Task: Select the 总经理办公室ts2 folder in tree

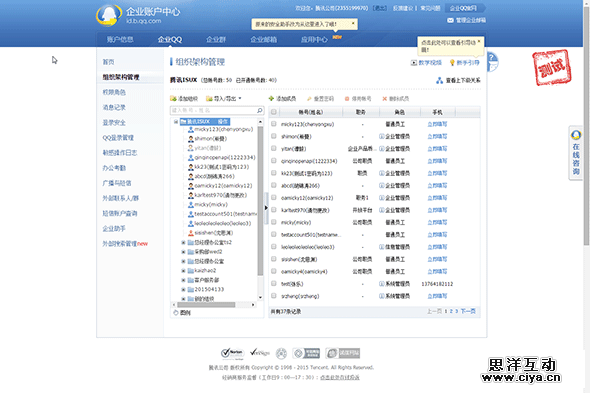Action: click(x=210, y=242)
